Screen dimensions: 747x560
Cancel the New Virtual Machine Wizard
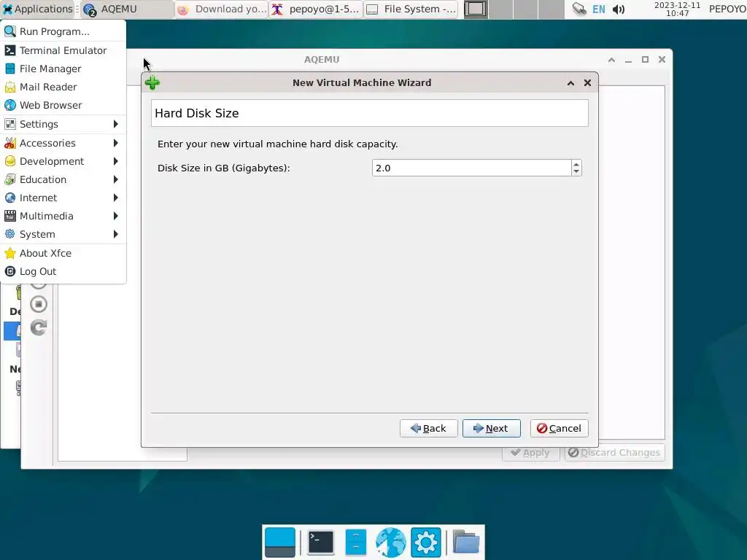pos(560,428)
